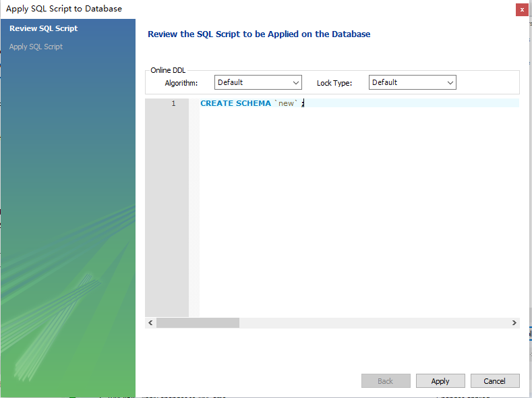Close the Apply SQL Script dialog
The width and height of the screenshot is (532, 398).
coord(522,10)
